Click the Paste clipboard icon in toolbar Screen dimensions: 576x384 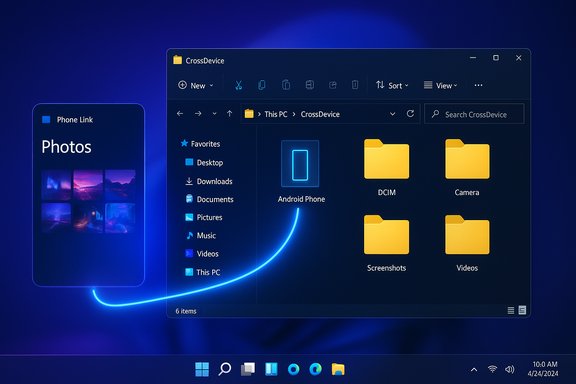click(285, 85)
